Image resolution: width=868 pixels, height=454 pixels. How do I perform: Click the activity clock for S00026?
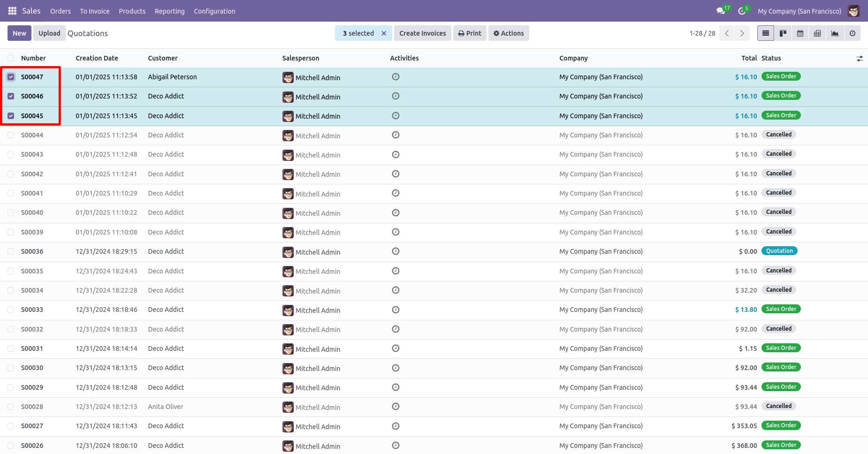click(396, 446)
